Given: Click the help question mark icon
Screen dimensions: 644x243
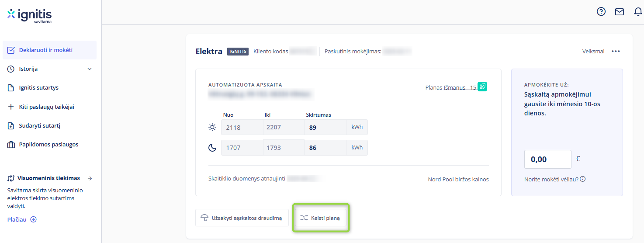Looking at the screenshot, I should 601,12.
